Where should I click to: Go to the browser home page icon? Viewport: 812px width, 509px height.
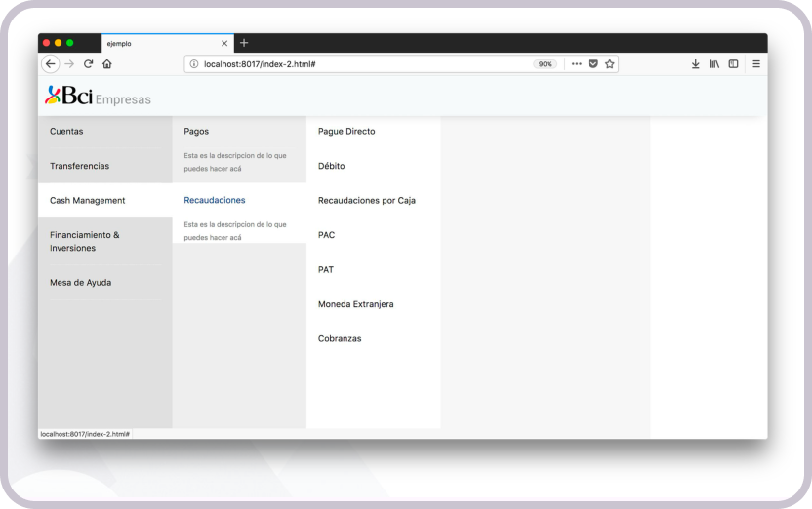pos(106,64)
